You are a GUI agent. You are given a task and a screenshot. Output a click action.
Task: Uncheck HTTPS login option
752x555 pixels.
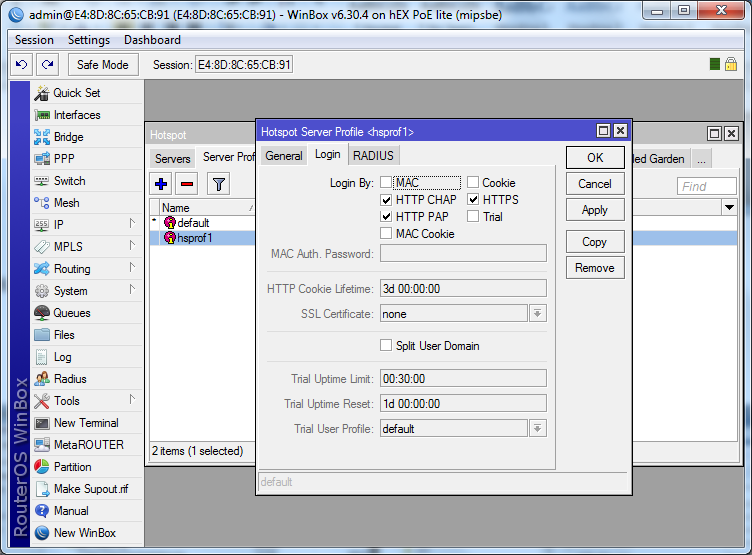[473, 199]
